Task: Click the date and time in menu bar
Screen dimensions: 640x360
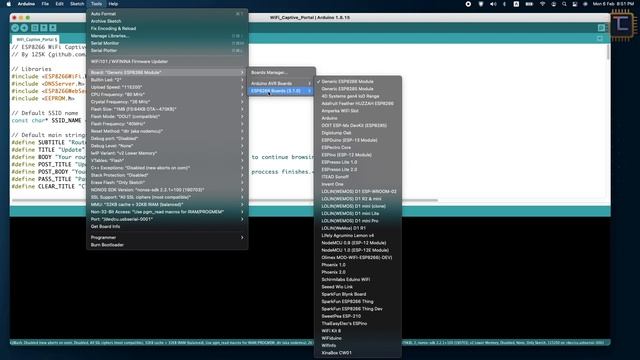Action: (613, 4)
